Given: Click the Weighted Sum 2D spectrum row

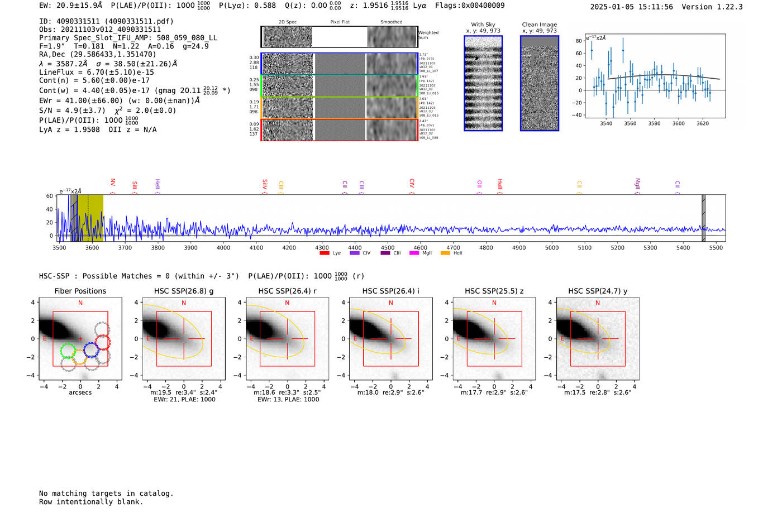Looking at the screenshot, I should tap(340, 37).
